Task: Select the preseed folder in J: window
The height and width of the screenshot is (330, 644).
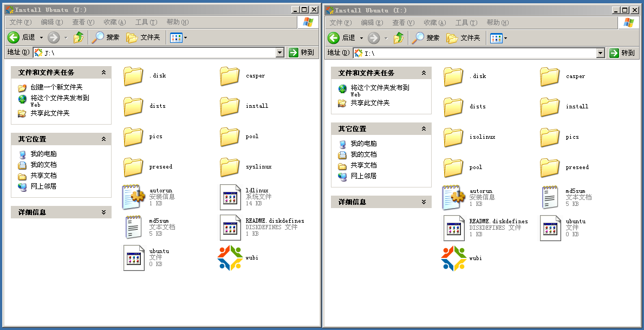Action: [148, 167]
